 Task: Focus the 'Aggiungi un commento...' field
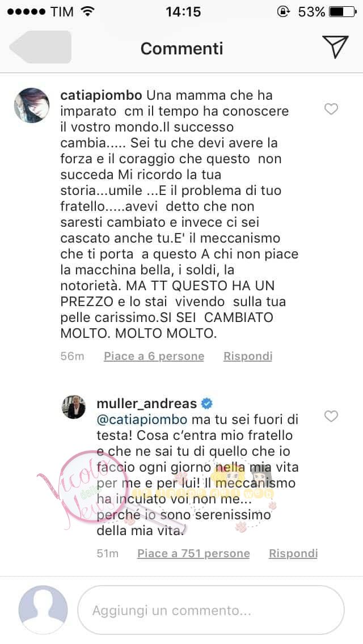pyautogui.click(x=211, y=611)
